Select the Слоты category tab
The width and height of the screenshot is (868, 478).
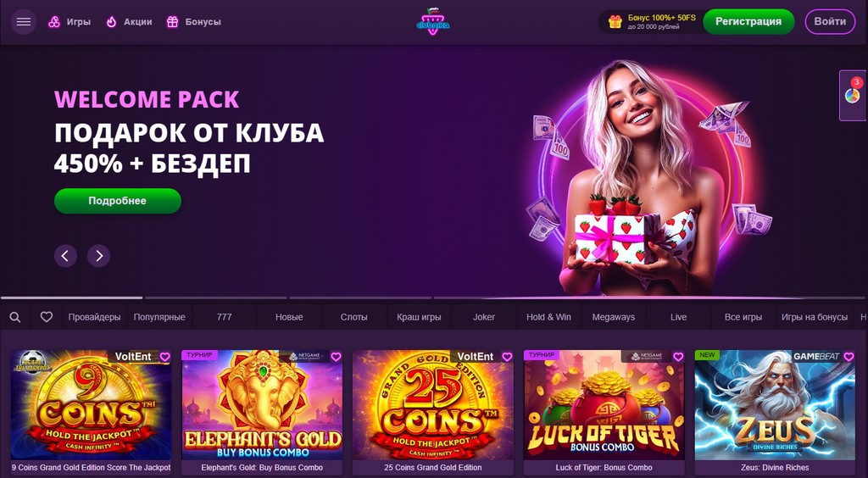(x=353, y=317)
